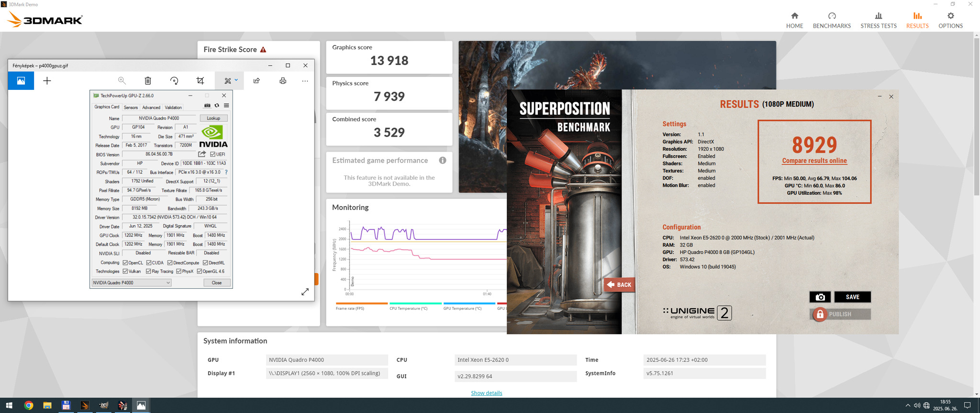Switch to the Graphics Card tab in GPU-Z image
This screenshot has width=980, height=413.
[x=107, y=107]
